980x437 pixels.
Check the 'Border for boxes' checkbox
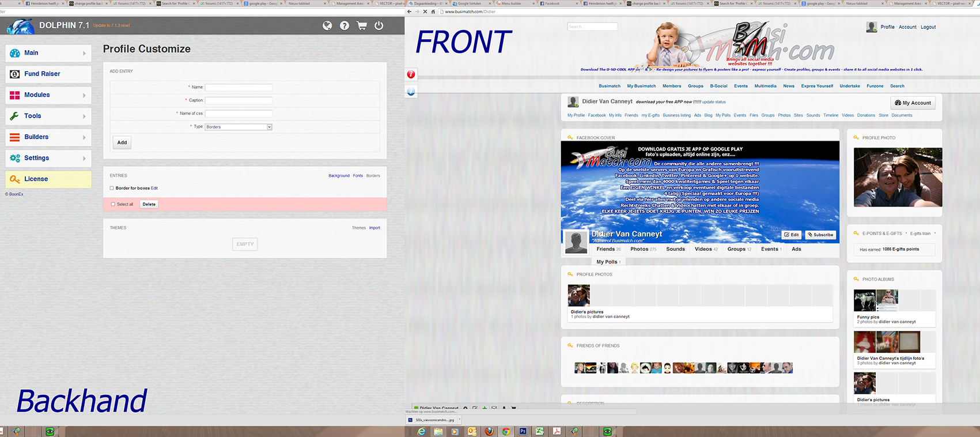[x=112, y=188]
